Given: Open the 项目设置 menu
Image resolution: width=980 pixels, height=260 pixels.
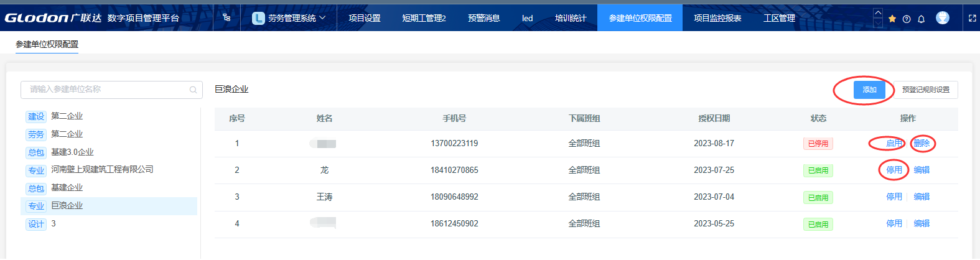Looking at the screenshot, I should 365,18.
